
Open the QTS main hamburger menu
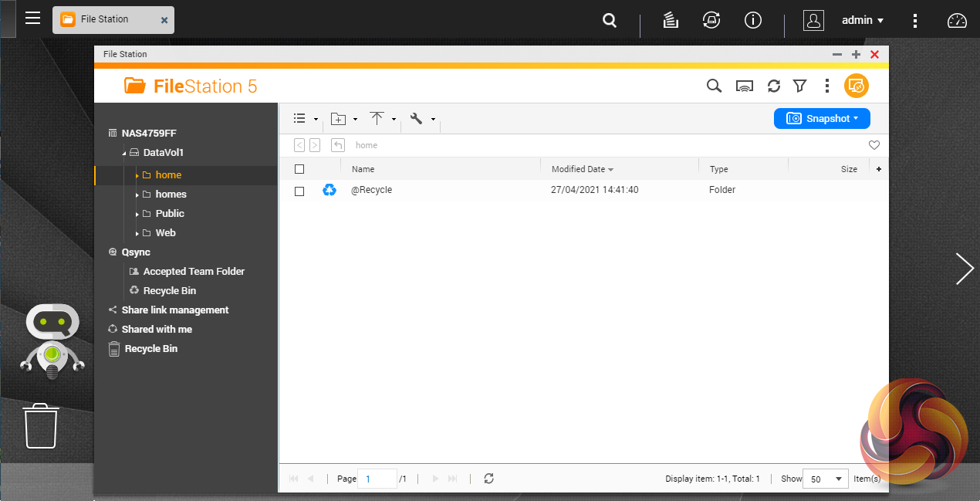pos(32,18)
